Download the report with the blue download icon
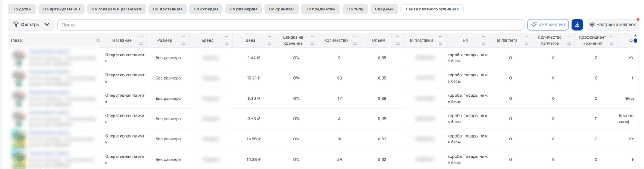Image resolution: width=644 pixels, height=169 pixels. pos(577,25)
